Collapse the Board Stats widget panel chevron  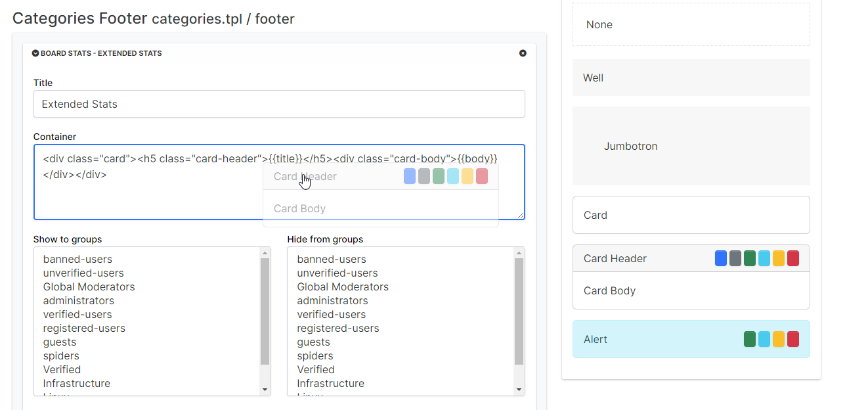point(35,53)
